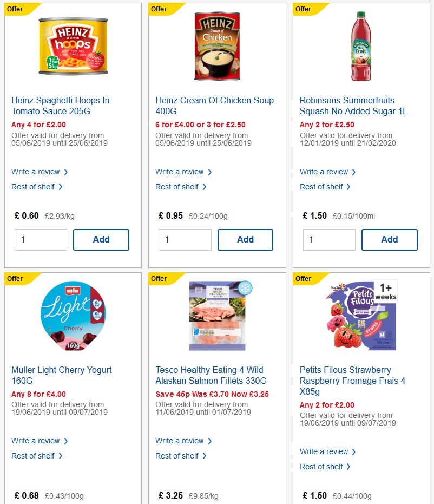Open Rest of shelf for Muller yogurt

tap(34, 456)
